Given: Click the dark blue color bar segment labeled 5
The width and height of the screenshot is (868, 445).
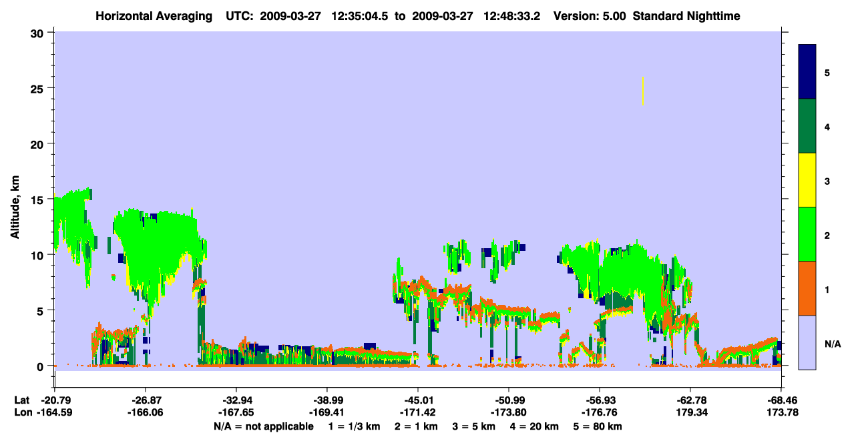Looking at the screenshot, I should coord(807,72).
